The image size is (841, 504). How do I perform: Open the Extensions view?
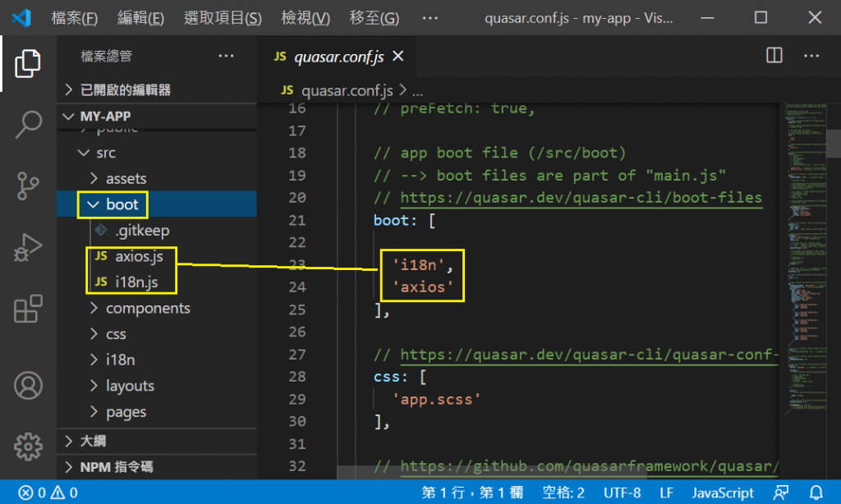pyautogui.click(x=28, y=309)
